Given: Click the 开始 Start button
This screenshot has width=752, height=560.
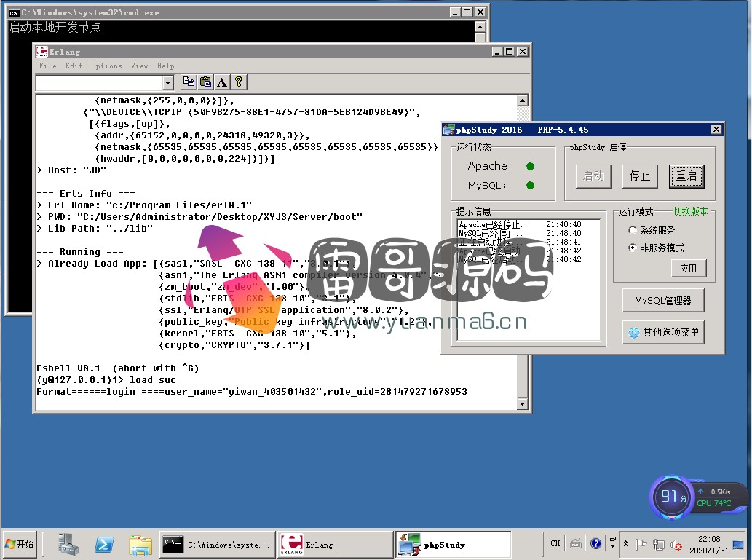Looking at the screenshot, I should pyautogui.click(x=20, y=544).
